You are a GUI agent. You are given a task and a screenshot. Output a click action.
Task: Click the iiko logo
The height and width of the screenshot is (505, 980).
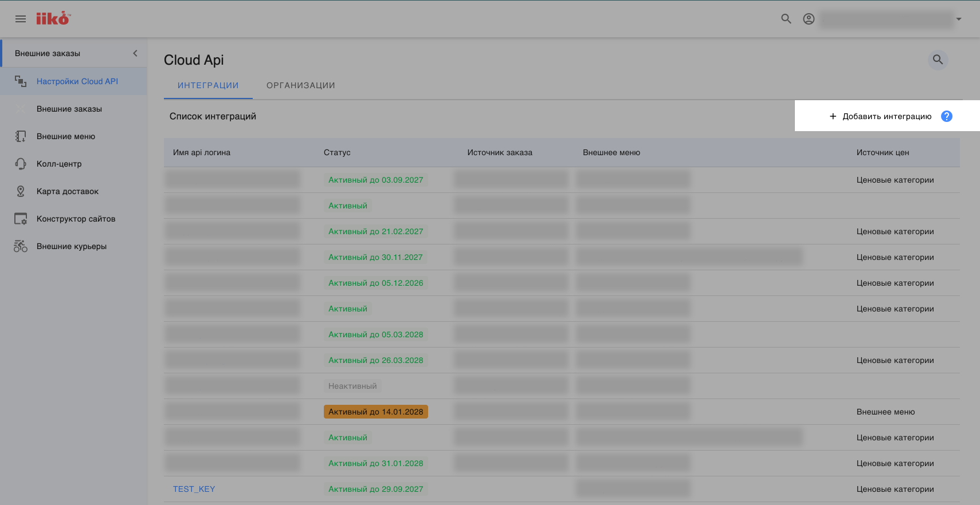tap(53, 19)
